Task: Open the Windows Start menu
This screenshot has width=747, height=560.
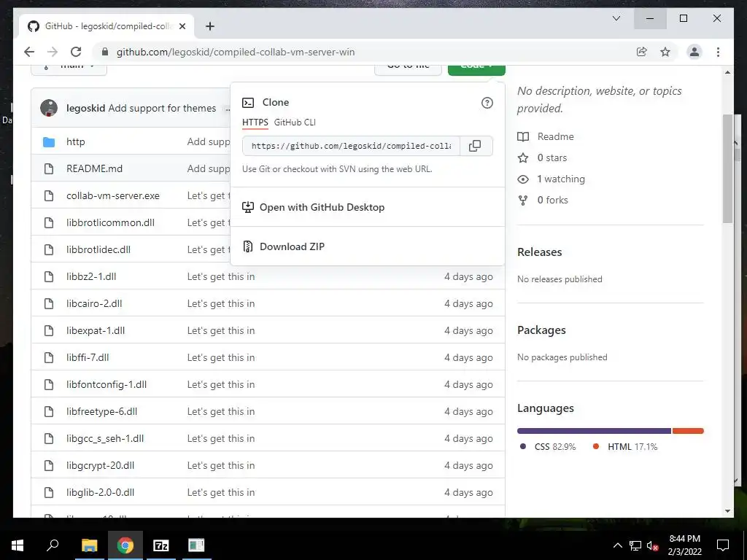Action: pyautogui.click(x=18, y=545)
